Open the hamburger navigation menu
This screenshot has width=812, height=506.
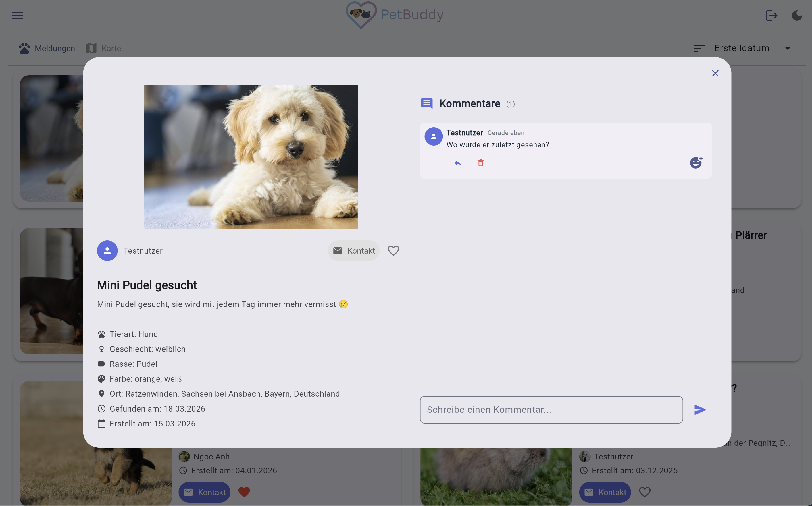(x=18, y=16)
